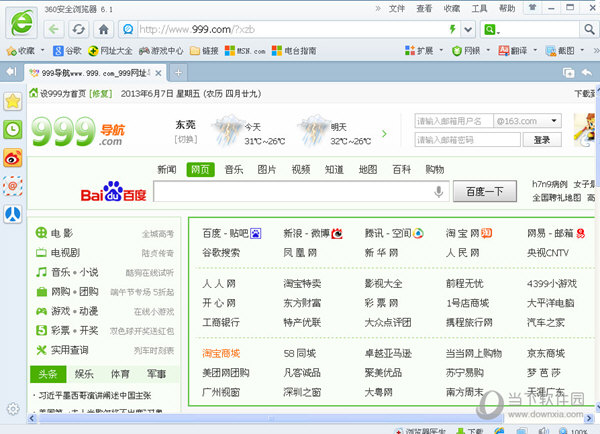Click the 电视剧 TV category icon

point(41,252)
